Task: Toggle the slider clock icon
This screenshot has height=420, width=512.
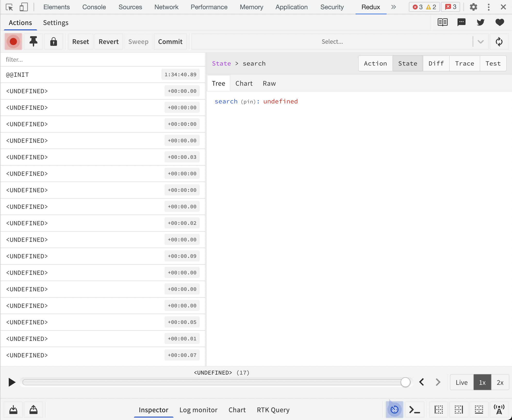Action: pyautogui.click(x=394, y=410)
